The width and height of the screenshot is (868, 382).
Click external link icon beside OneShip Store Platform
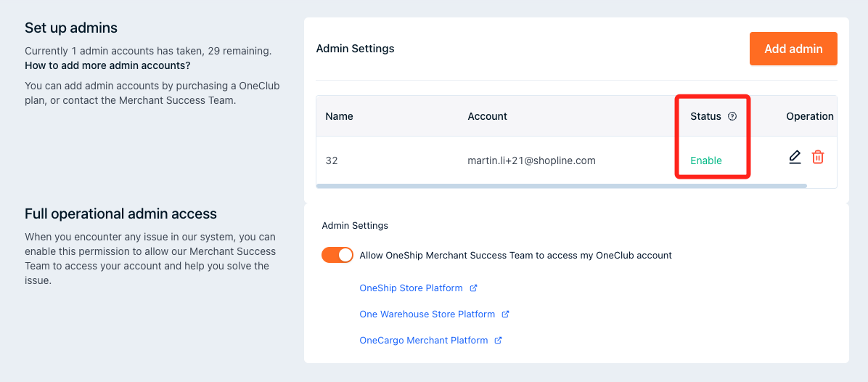click(x=473, y=288)
